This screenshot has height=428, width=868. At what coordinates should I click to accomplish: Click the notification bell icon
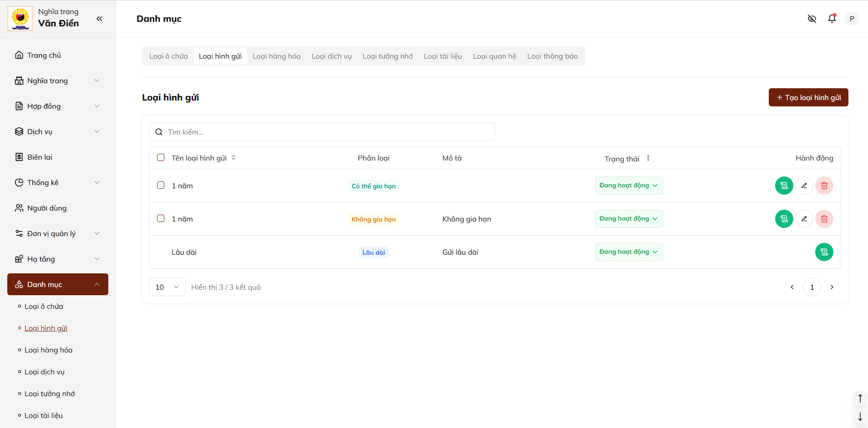(832, 19)
